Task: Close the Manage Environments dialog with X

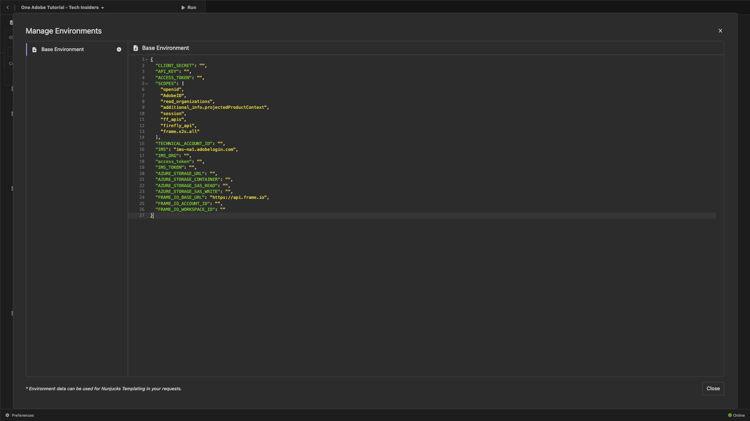Action: 720,31
